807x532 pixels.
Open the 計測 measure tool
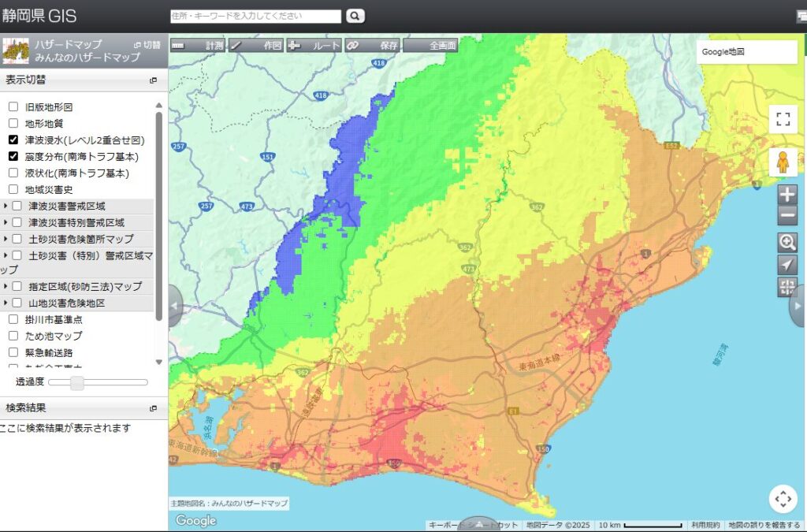point(198,45)
